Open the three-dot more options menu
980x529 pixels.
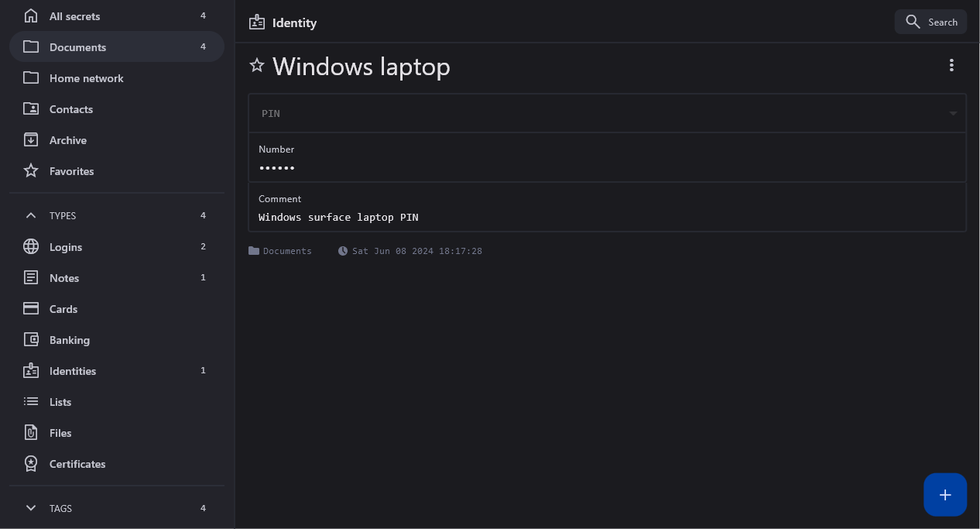pos(951,66)
